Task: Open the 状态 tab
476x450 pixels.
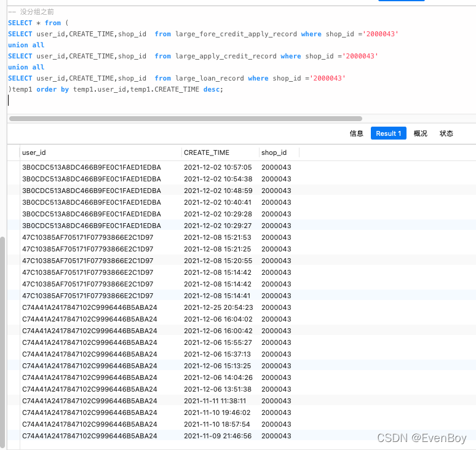Action: click(x=446, y=133)
